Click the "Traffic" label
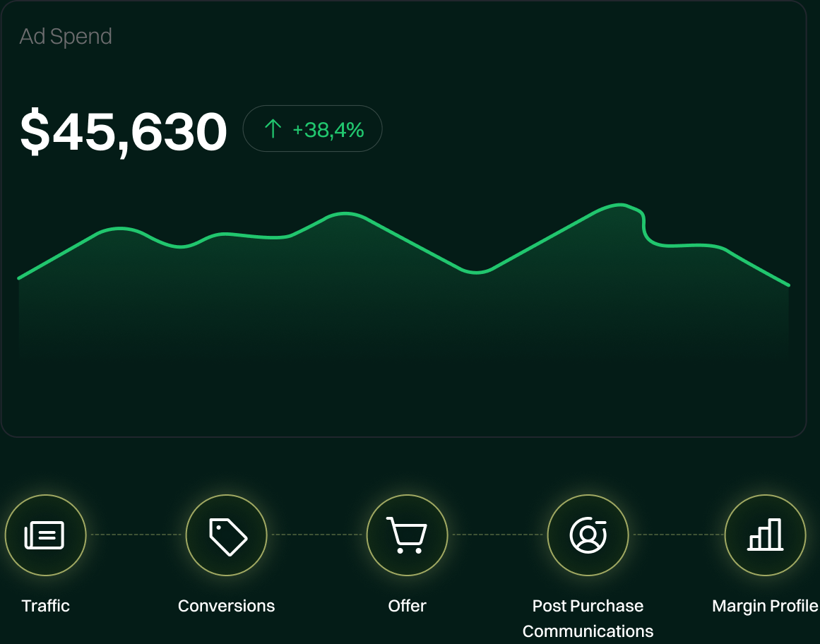The image size is (820, 644). click(x=45, y=606)
